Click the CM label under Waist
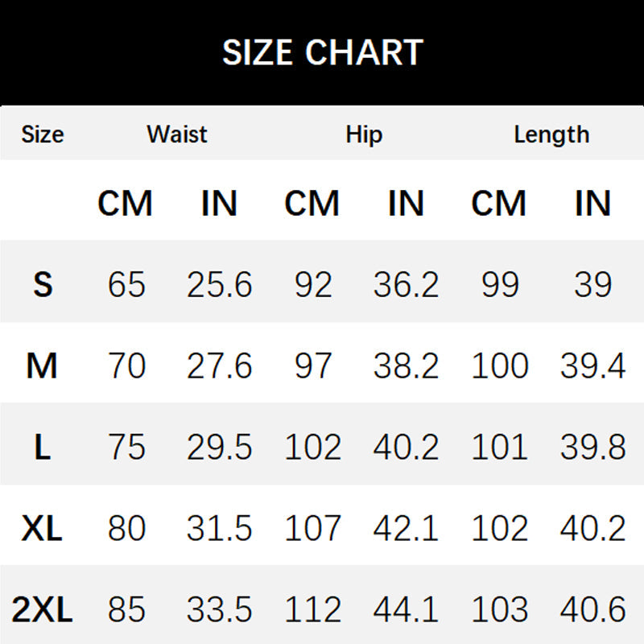This screenshot has height=644, width=644. [x=125, y=204]
